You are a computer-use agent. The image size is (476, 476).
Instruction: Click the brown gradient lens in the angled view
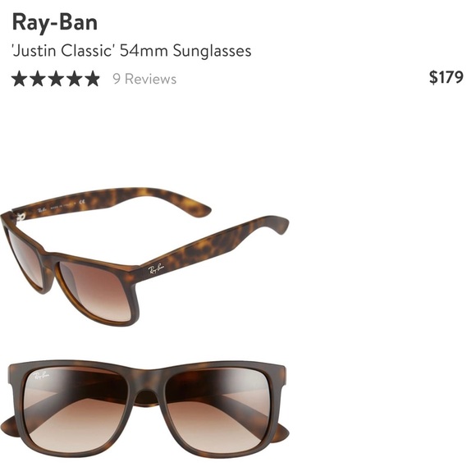coord(97,291)
